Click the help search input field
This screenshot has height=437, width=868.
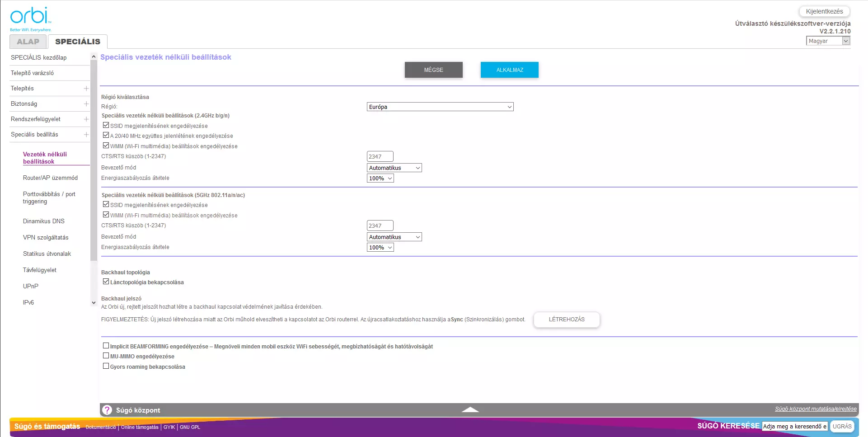794,426
